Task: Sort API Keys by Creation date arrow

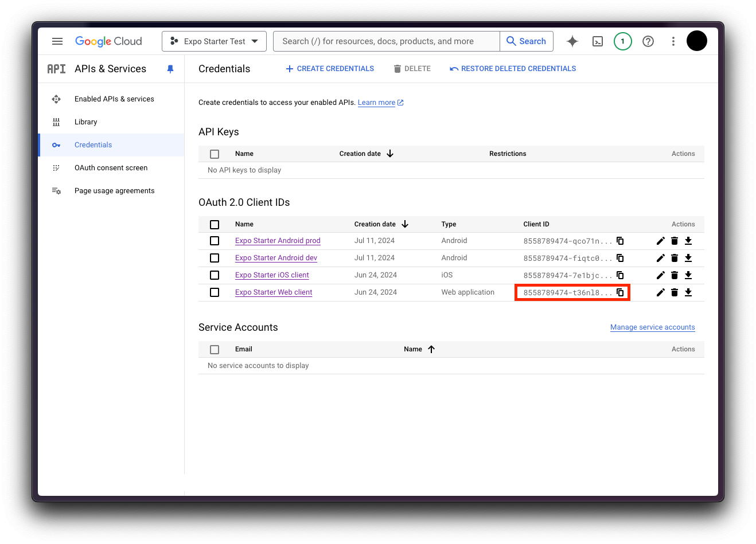Action: [x=390, y=154]
